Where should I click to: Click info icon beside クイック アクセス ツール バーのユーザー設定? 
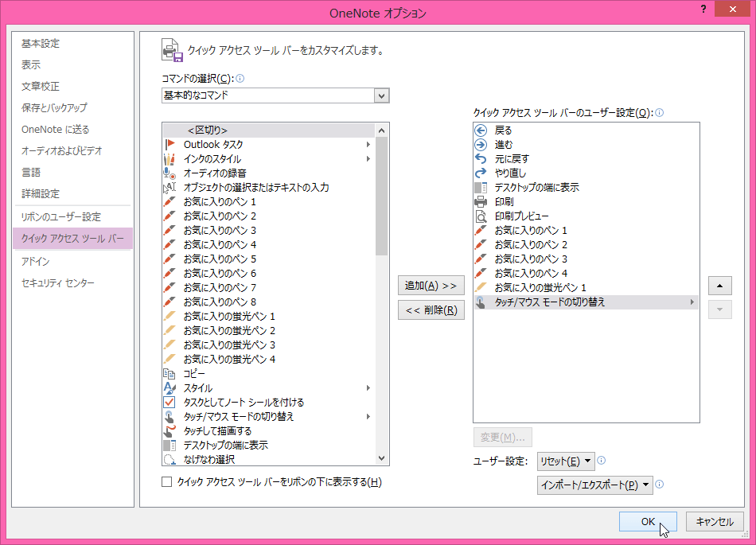[660, 113]
